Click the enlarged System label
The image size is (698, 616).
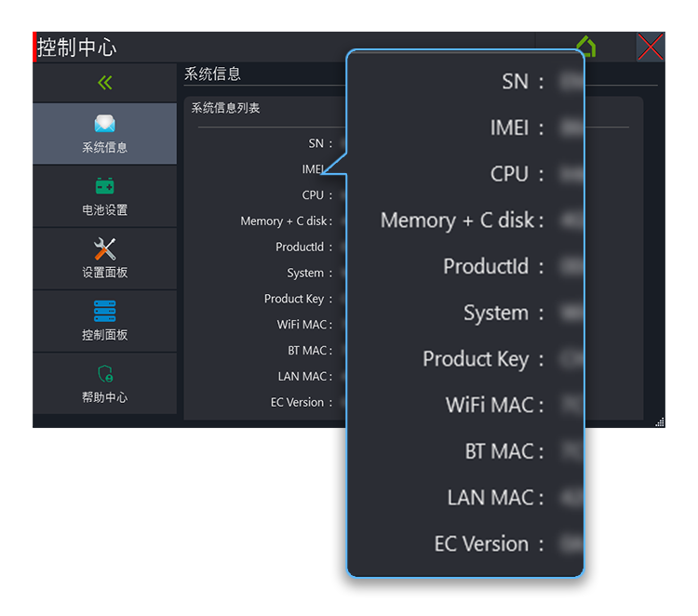coord(496,314)
